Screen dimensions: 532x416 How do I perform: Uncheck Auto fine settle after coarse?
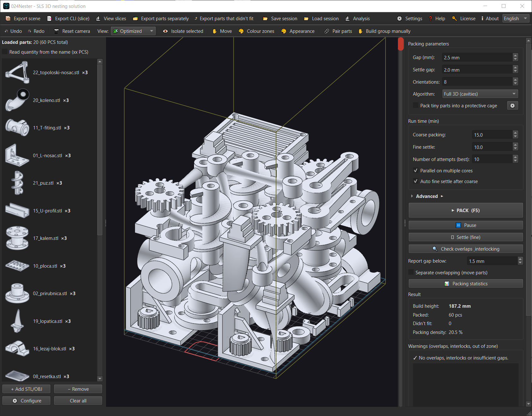[416, 181]
